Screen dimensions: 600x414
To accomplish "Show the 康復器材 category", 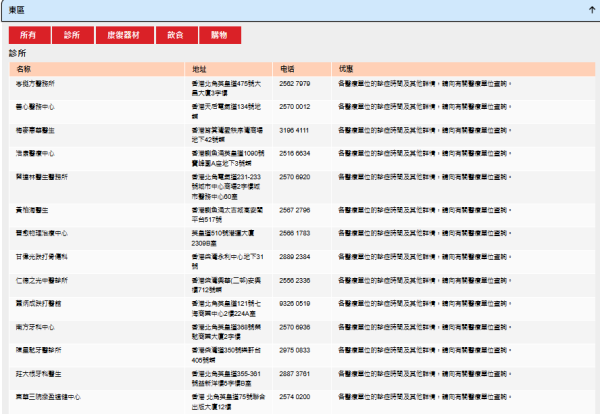I will 125,35.
